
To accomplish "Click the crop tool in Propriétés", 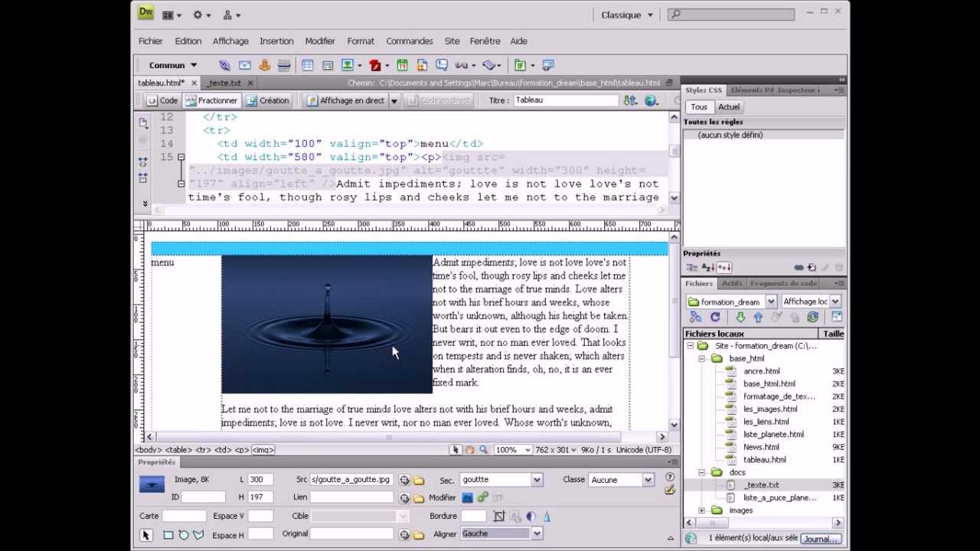I will click(499, 517).
